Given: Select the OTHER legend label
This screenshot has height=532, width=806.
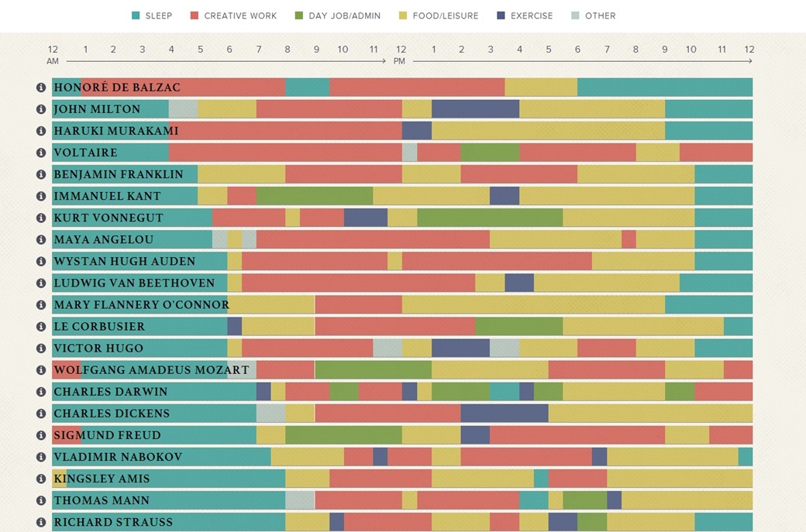Looking at the screenshot, I should pyautogui.click(x=600, y=16).
